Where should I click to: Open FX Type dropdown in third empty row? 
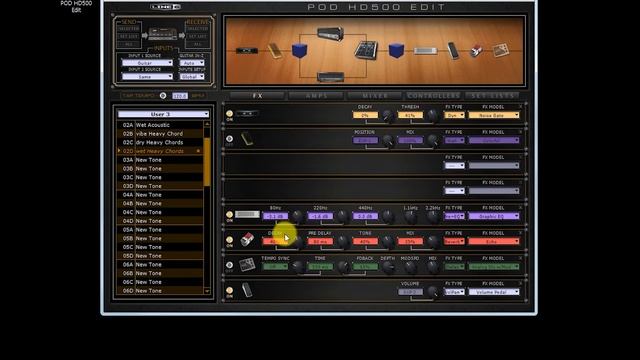pyautogui.click(x=454, y=165)
